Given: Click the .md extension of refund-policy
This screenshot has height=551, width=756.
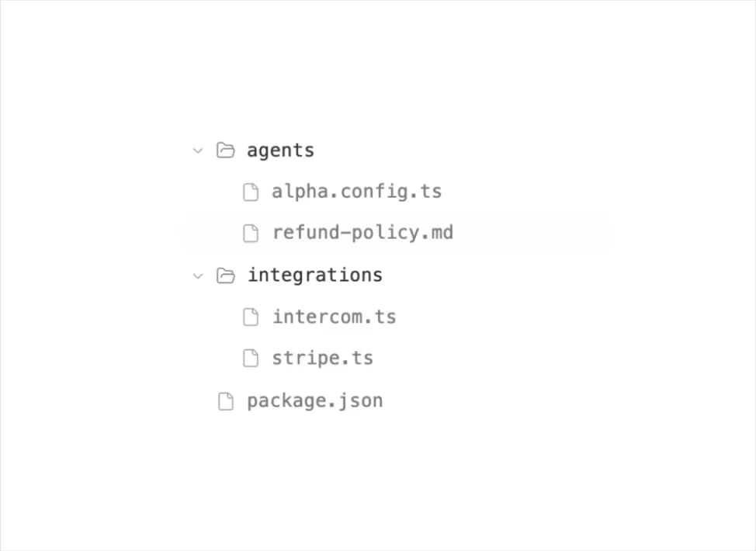Looking at the screenshot, I should point(437,232).
